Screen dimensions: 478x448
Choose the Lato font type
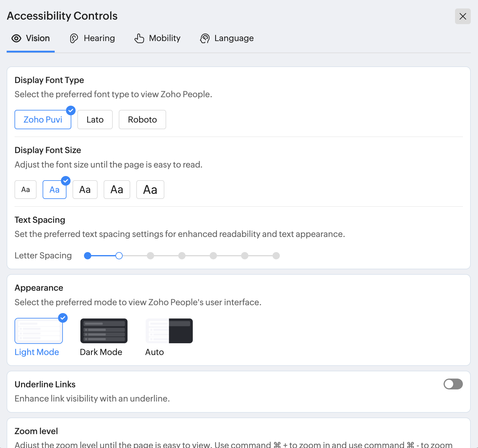95,120
